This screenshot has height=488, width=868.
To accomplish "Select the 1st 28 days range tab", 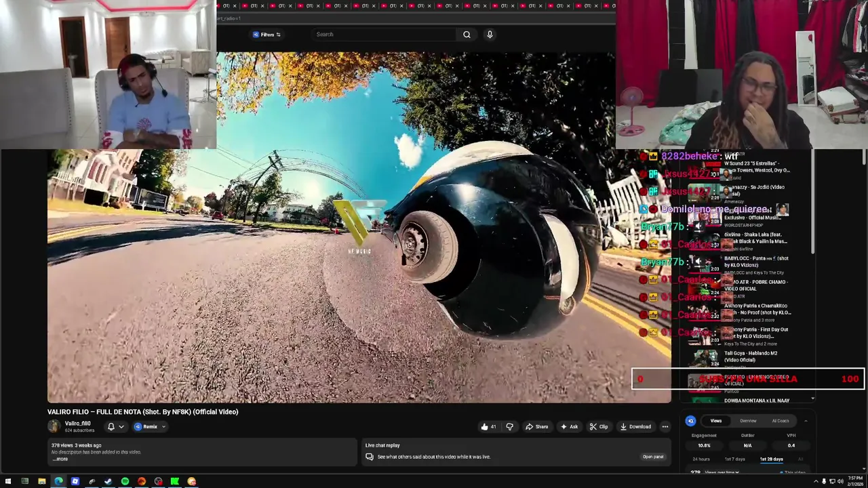I will click(x=771, y=460).
